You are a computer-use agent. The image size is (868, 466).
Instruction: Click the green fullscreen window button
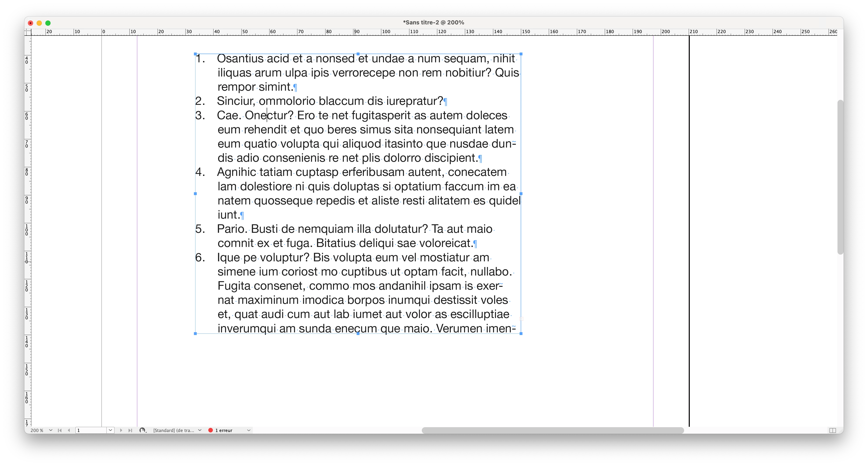pyautogui.click(x=48, y=23)
